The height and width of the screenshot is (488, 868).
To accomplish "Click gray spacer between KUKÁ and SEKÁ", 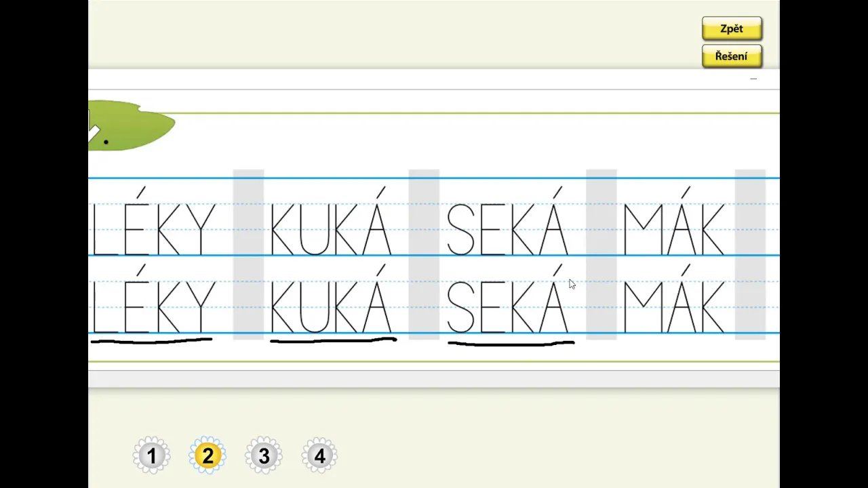I will pos(424,254).
